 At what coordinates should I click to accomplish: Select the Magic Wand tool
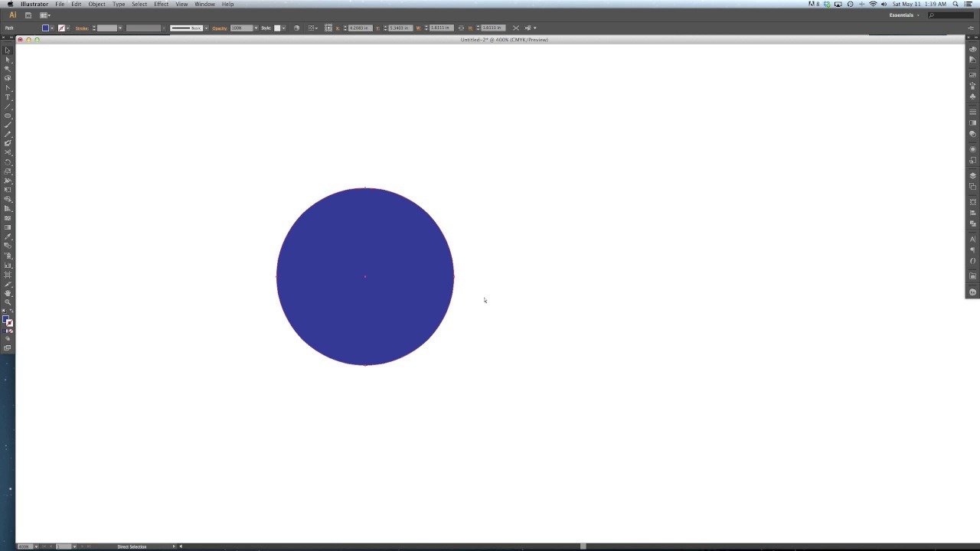(8, 68)
